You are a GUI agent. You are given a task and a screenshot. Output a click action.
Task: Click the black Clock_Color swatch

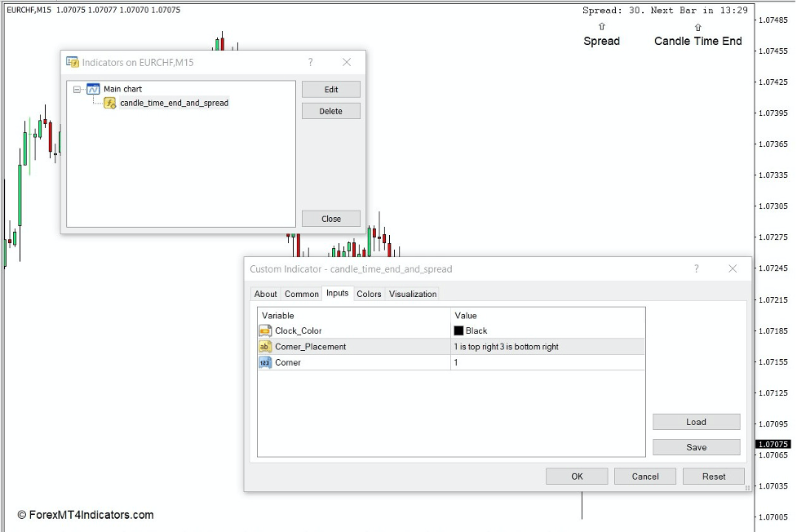[x=459, y=330]
